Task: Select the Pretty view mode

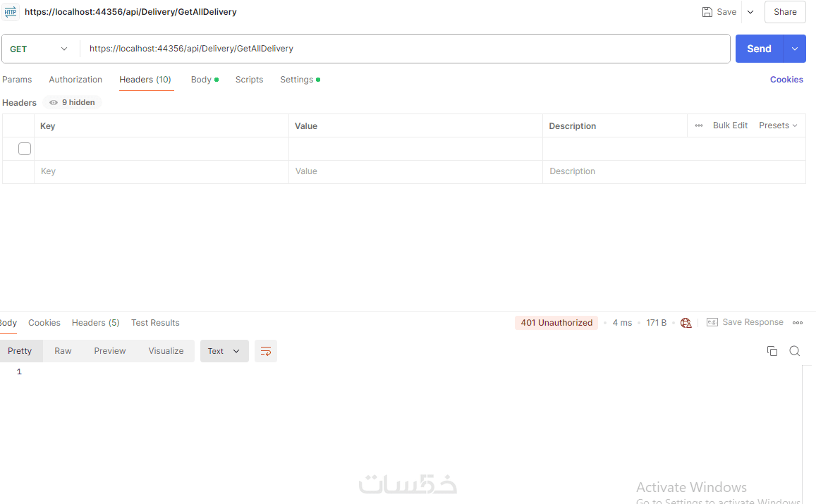Action: [x=20, y=351]
